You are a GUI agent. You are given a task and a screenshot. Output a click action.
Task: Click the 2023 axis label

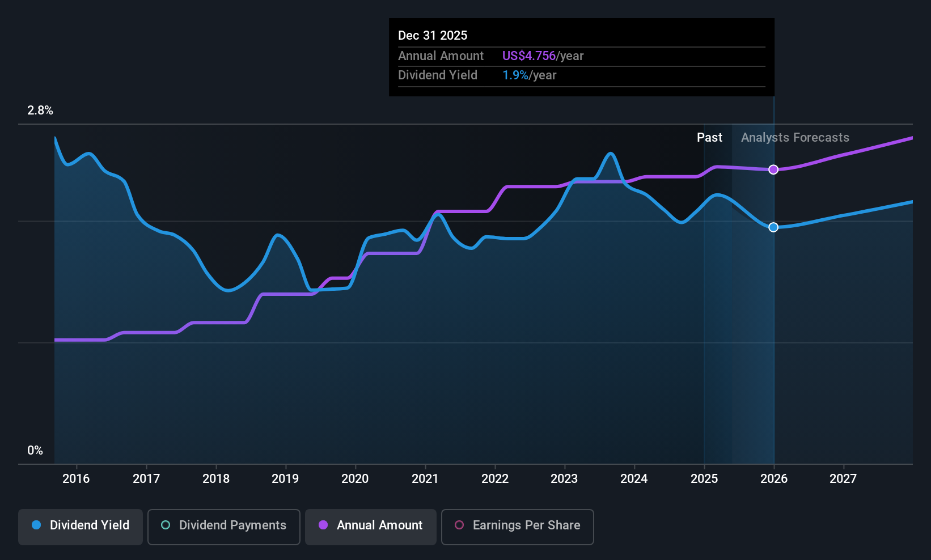point(564,479)
